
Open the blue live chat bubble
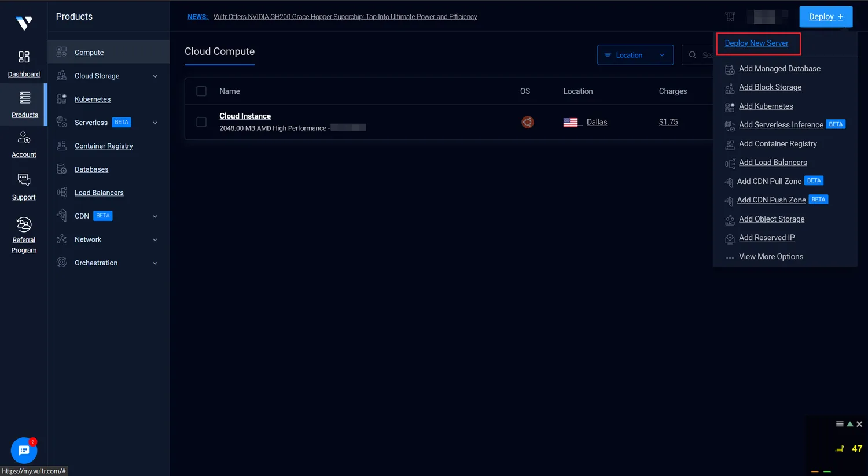pyautogui.click(x=24, y=450)
